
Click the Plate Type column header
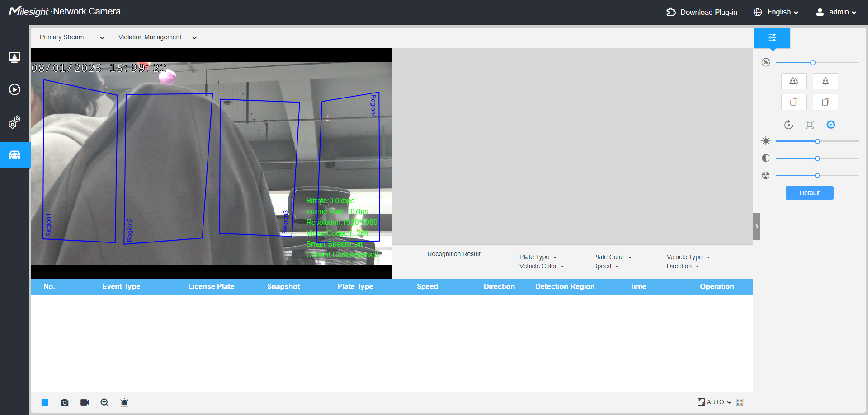pos(355,287)
